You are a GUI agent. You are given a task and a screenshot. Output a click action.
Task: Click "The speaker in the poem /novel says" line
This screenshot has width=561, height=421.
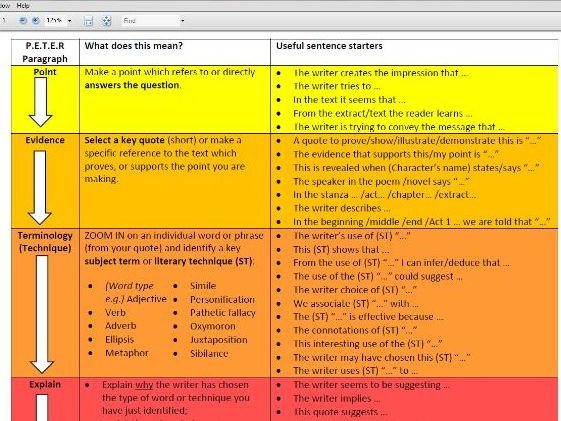[381, 181]
